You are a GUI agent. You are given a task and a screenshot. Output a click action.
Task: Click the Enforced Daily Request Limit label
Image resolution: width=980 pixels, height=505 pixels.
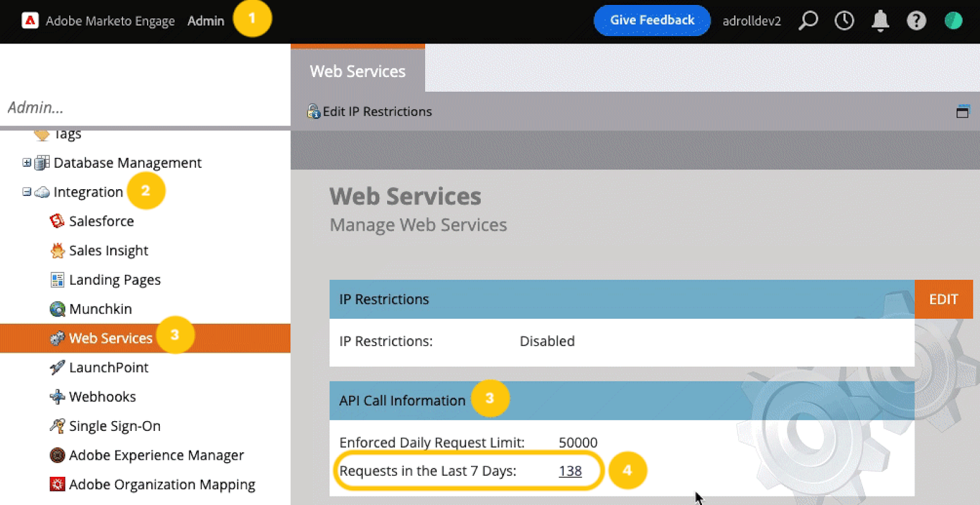click(x=432, y=443)
